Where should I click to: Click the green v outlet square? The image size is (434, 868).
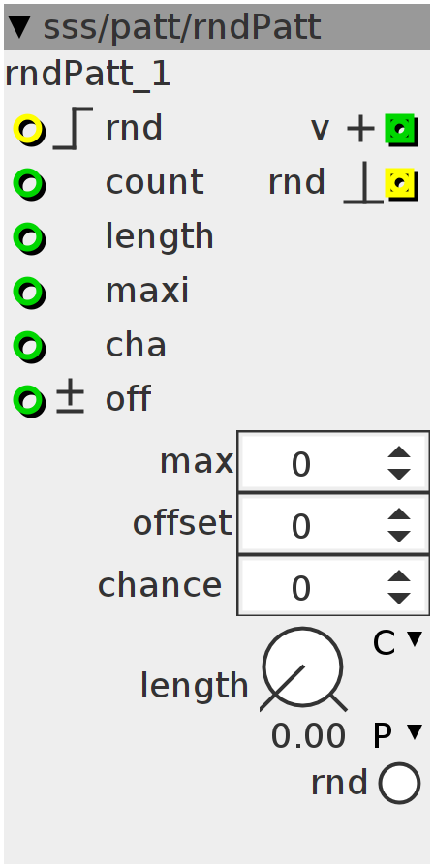401,130
